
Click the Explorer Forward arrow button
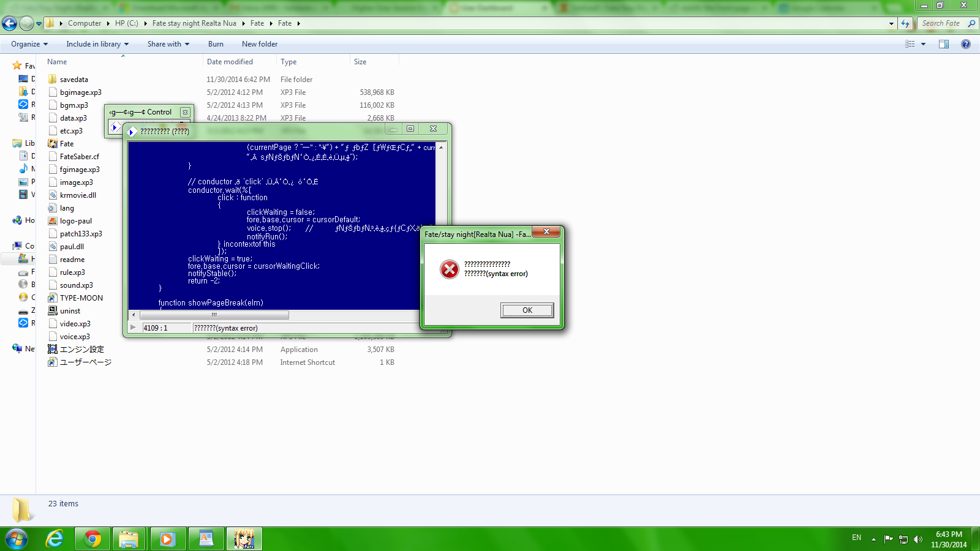[x=26, y=23]
